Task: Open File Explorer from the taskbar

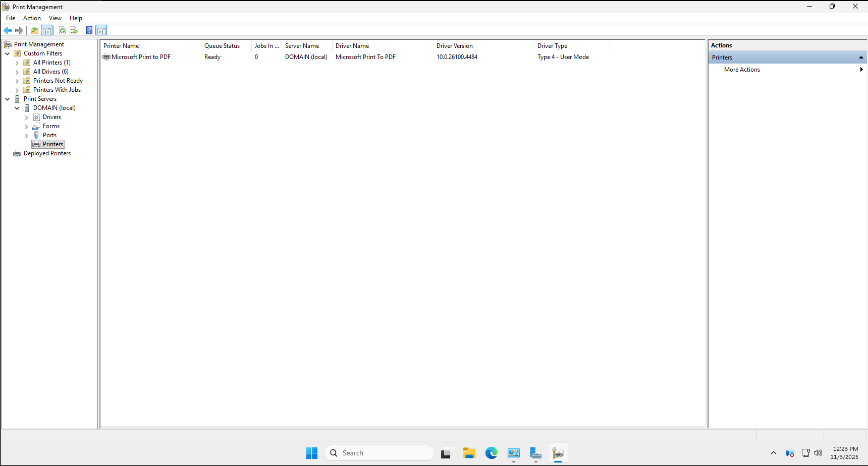Action: 469,453
